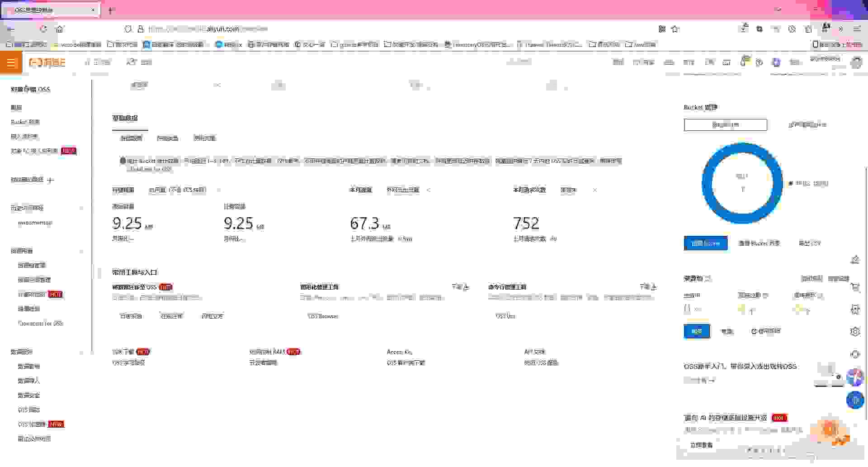Bookmark this page with the star
This screenshot has height=467, width=868.
[675, 29]
